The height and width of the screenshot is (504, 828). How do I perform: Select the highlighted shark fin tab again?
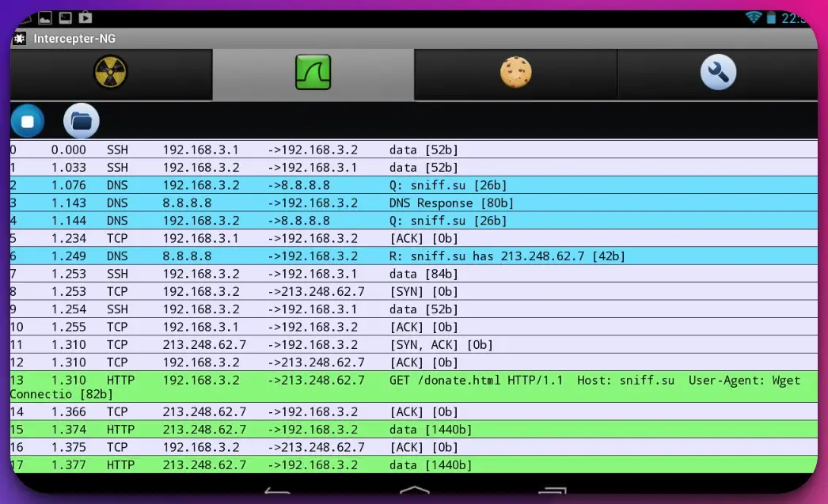pyautogui.click(x=312, y=73)
